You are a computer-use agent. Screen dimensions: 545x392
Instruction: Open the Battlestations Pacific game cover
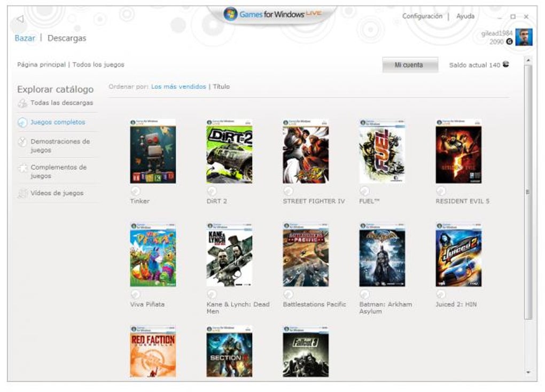click(x=306, y=255)
